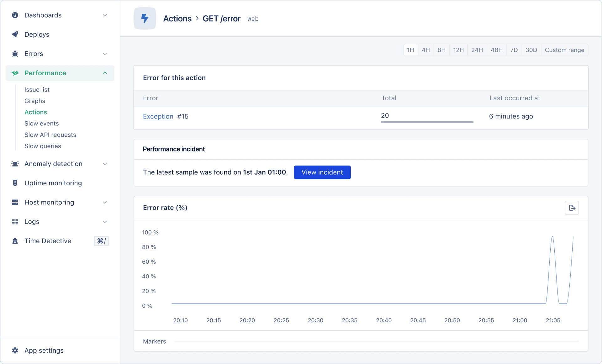Viewport: 602px width, 364px height.
Task: Click the Markers timeline line
Action: [376, 341]
